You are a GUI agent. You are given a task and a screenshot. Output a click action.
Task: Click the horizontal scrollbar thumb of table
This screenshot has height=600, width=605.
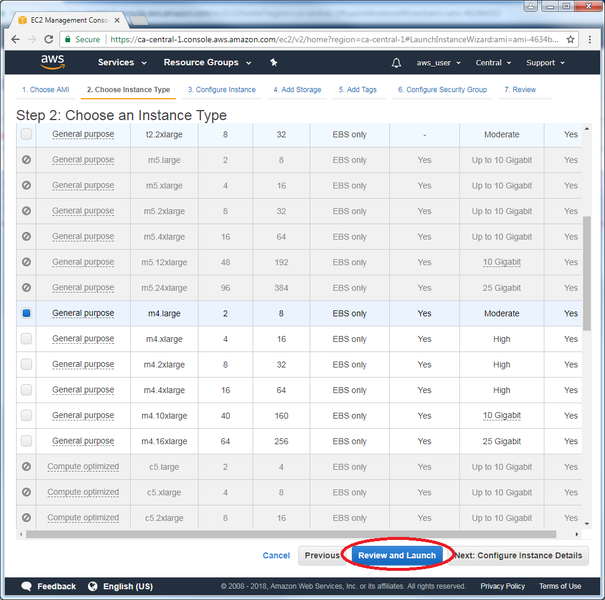pyautogui.click(x=291, y=534)
